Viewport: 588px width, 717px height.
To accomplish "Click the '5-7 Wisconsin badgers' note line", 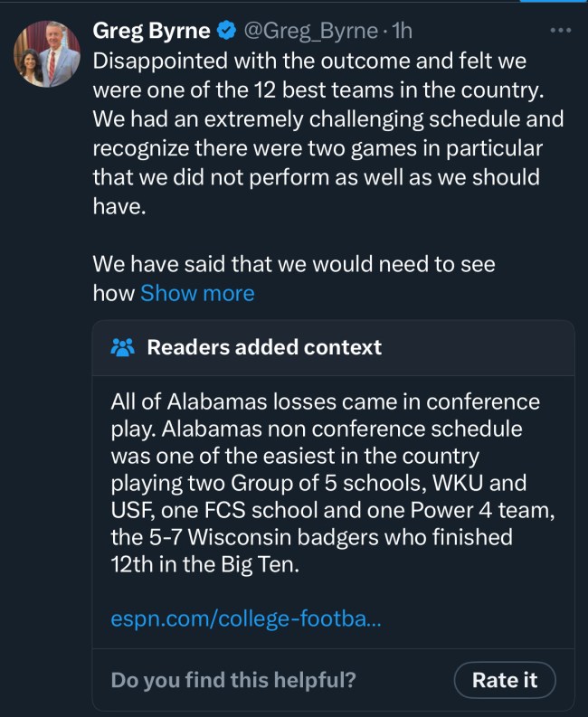I will pyautogui.click(x=311, y=537).
